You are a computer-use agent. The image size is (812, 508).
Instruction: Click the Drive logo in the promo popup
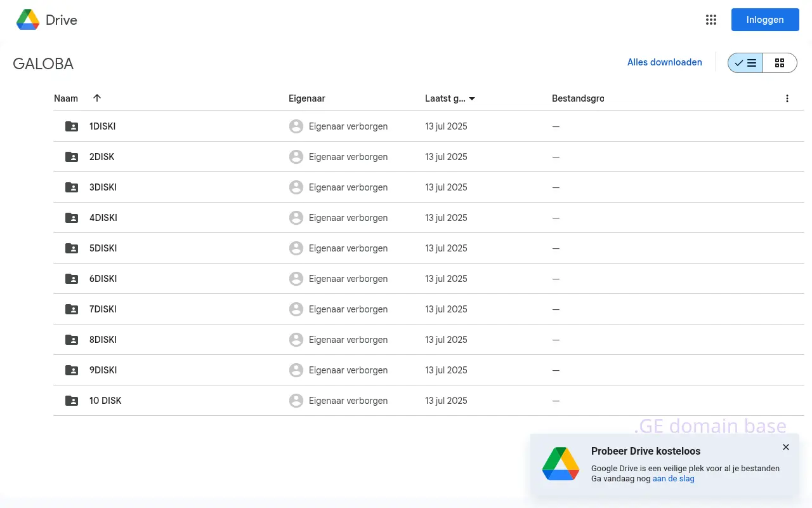[561, 464]
